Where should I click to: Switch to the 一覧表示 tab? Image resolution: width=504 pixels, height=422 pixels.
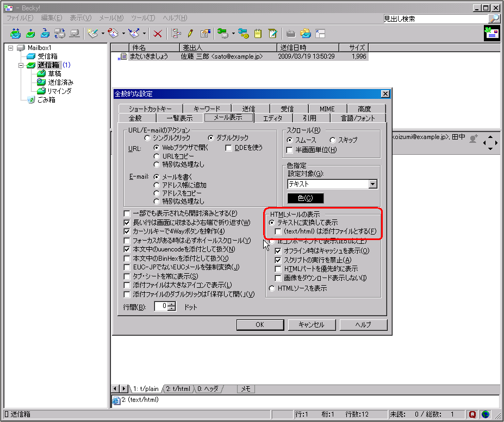(x=179, y=118)
